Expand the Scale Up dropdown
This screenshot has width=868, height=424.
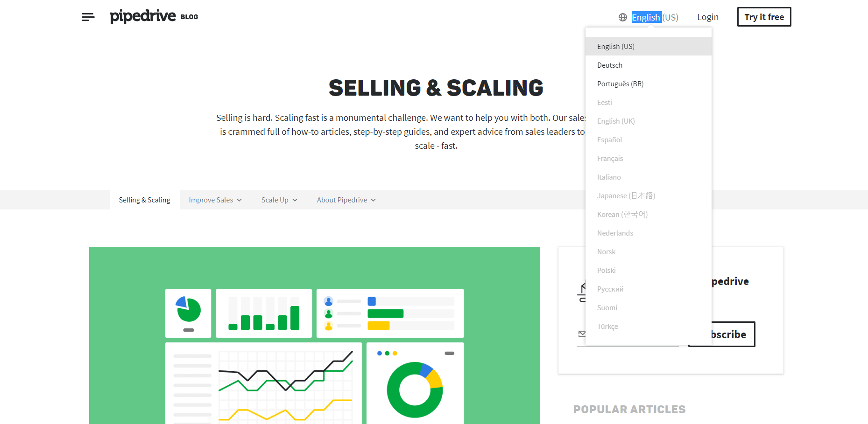(279, 200)
